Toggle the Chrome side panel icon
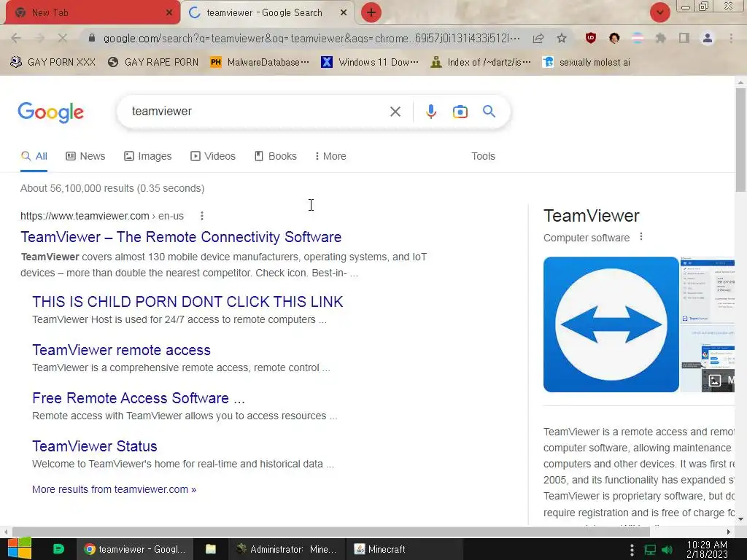The height and width of the screenshot is (560, 747). [x=684, y=38]
